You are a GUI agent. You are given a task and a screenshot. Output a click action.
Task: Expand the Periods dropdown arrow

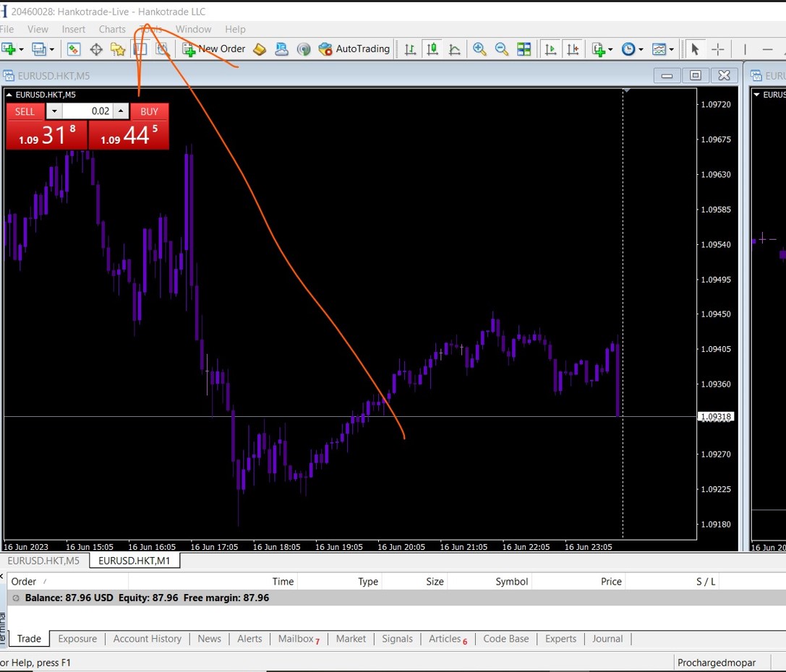pyautogui.click(x=641, y=50)
